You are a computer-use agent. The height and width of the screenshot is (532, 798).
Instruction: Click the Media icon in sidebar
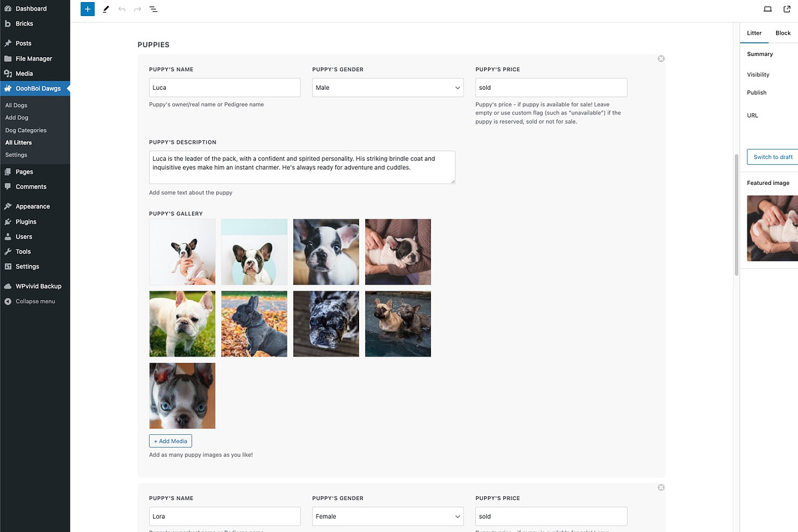pos(8,73)
